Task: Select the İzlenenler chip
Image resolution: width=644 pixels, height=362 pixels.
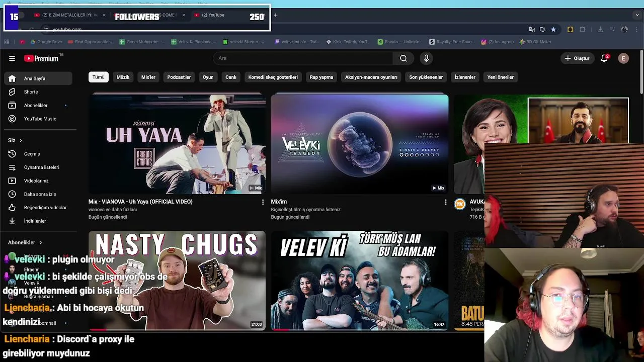Action: coord(465,77)
